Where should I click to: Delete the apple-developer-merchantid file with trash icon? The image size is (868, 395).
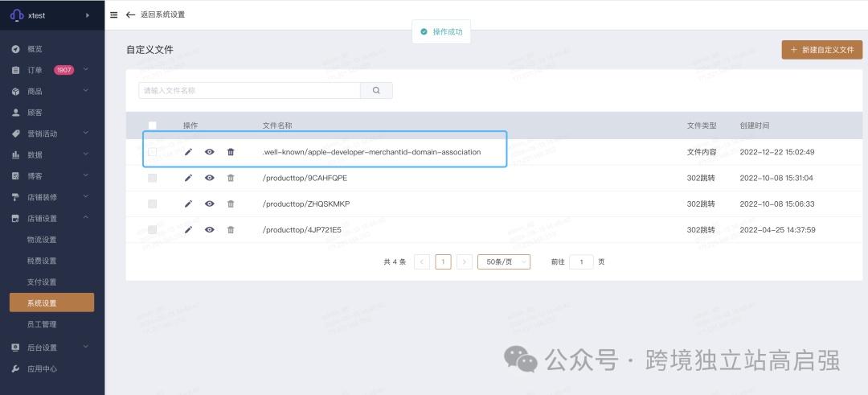231,152
